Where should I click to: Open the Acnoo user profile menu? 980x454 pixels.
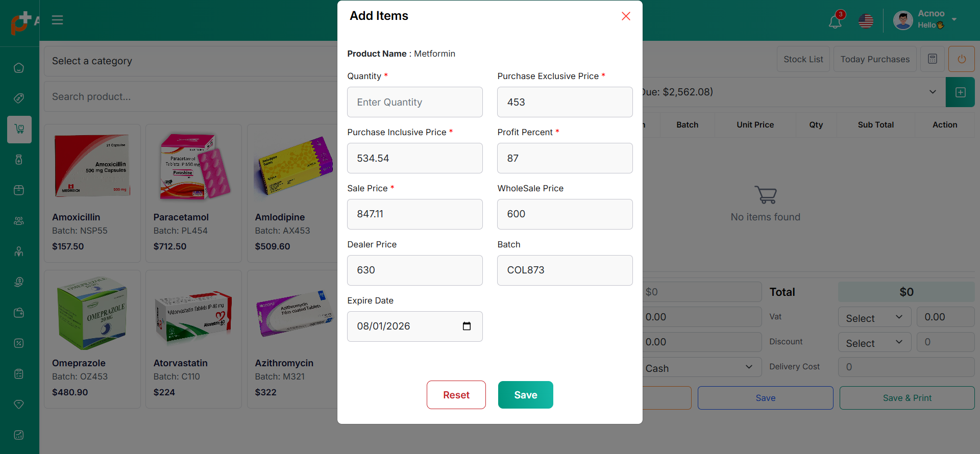[x=924, y=20]
